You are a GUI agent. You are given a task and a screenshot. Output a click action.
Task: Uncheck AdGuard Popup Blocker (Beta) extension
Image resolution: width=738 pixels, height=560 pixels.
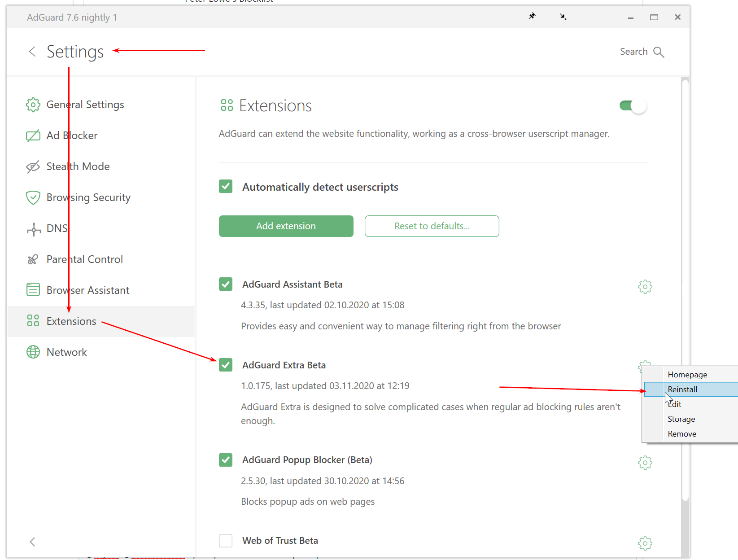pyautogui.click(x=226, y=460)
